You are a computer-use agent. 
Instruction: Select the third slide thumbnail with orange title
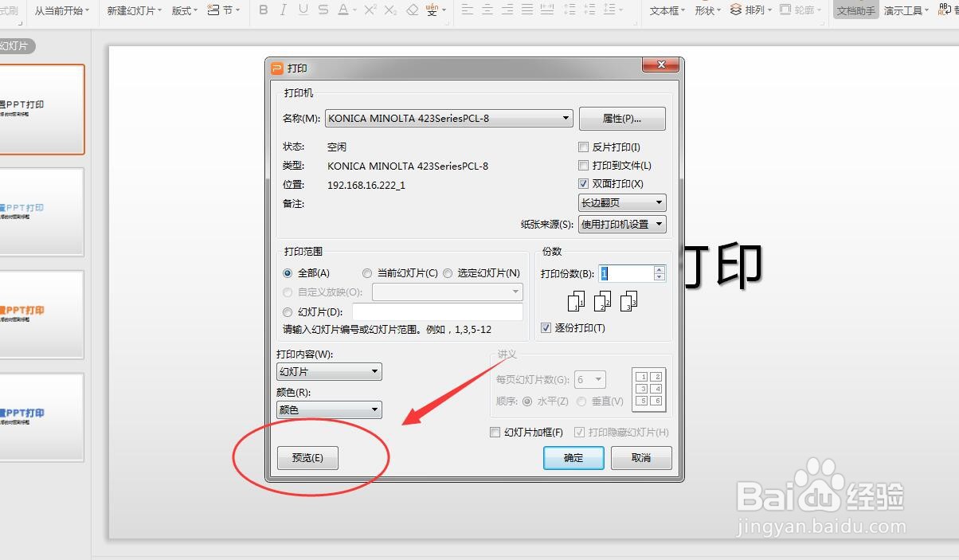[41, 315]
